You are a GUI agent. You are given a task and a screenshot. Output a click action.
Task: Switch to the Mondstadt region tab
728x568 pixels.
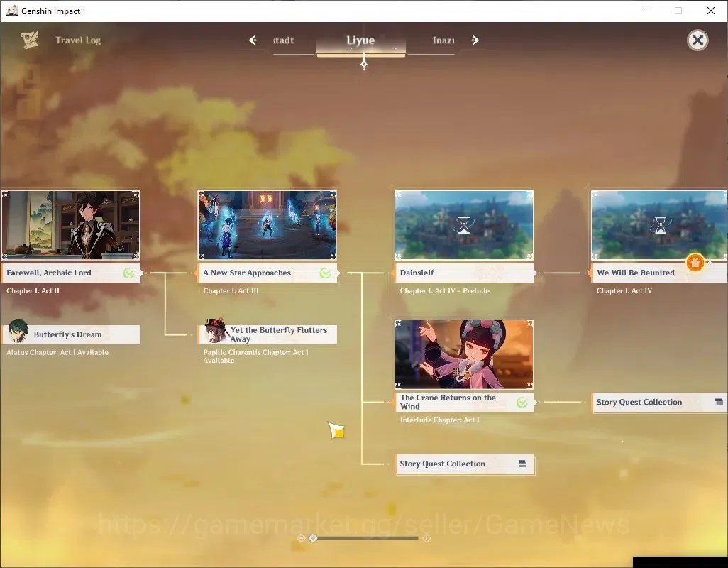pos(283,40)
